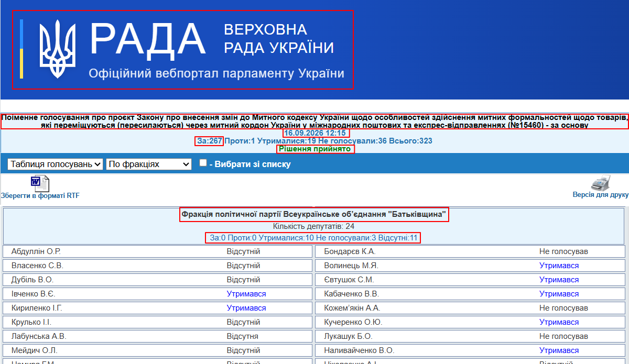The height and width of the screenshot is (364, 629).
Task: Select deputy Наливайченко В.О.
Action: click(359, 350)
